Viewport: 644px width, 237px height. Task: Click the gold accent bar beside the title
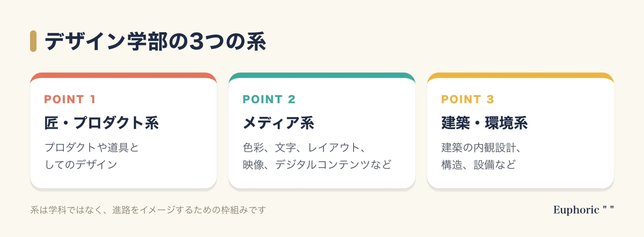pos(33,41)
